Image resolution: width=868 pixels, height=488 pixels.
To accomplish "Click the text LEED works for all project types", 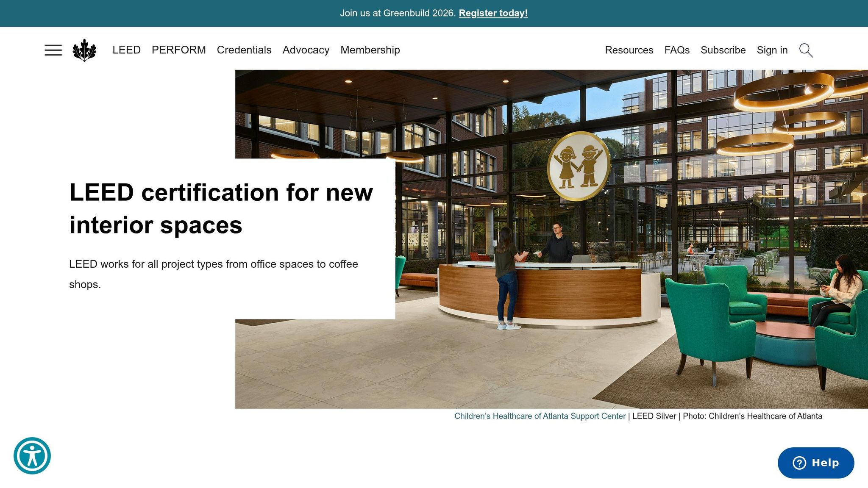I will (214, 274).
